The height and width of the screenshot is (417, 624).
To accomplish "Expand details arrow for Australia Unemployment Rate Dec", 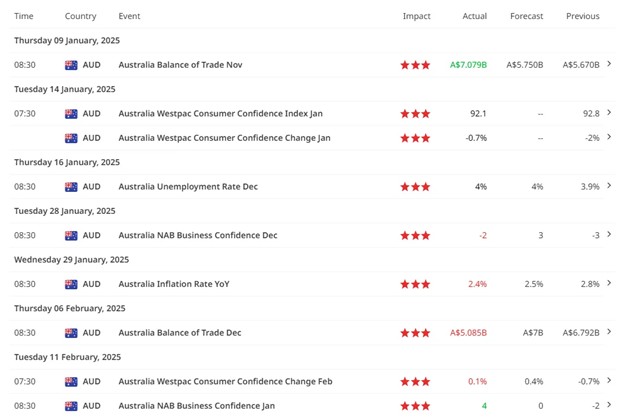I will (x=610, y=187).
